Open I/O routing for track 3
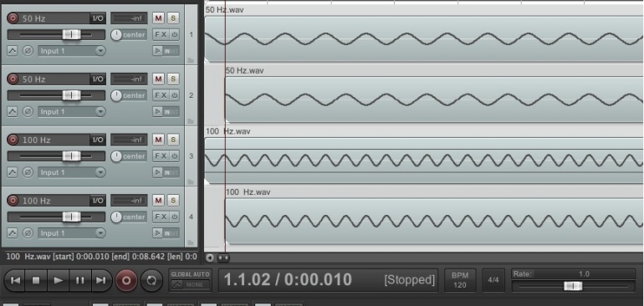 98,140
